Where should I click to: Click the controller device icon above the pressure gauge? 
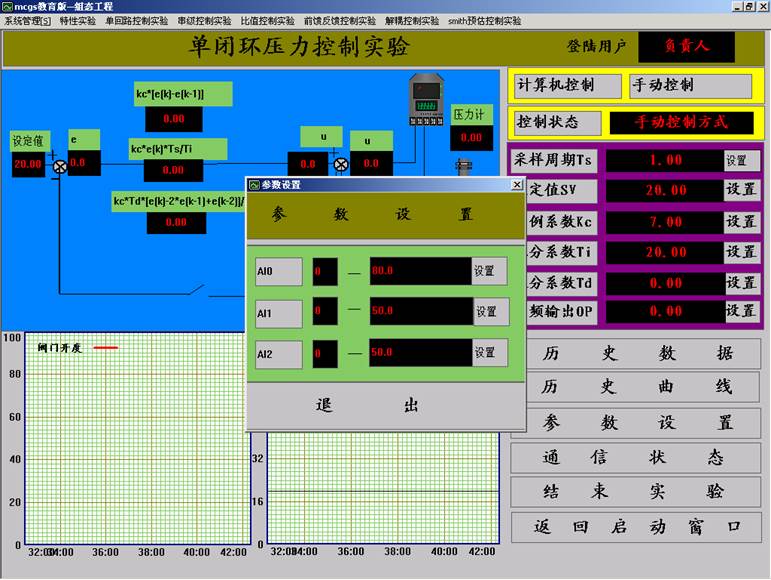coord(432,102)
